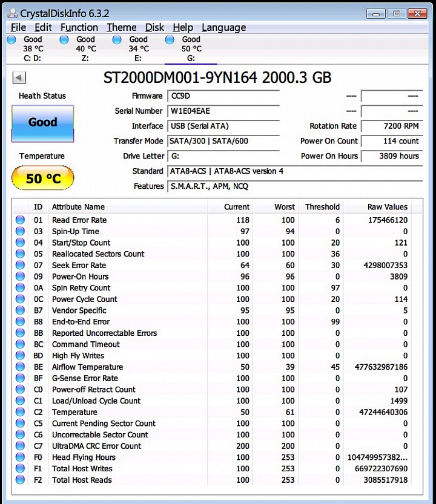The image size is (436, 504).
Task: Click the Worst column header
Action: [276, 207]
